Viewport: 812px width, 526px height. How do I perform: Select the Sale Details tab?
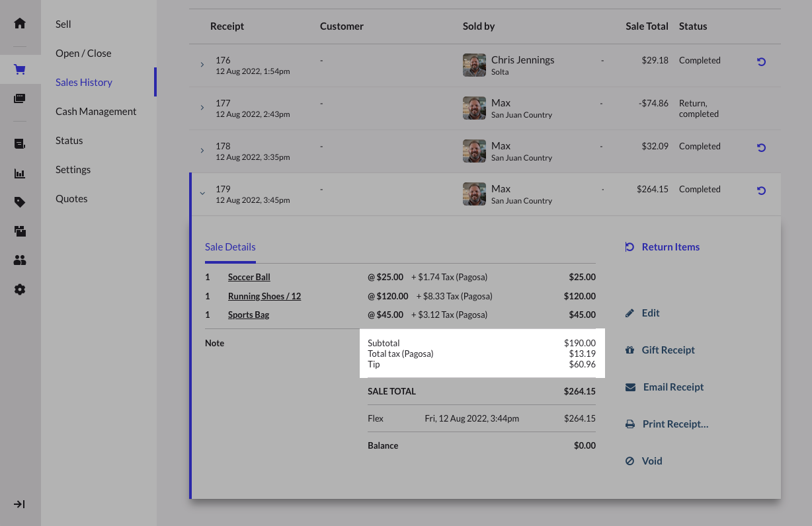tap(230, 247)
